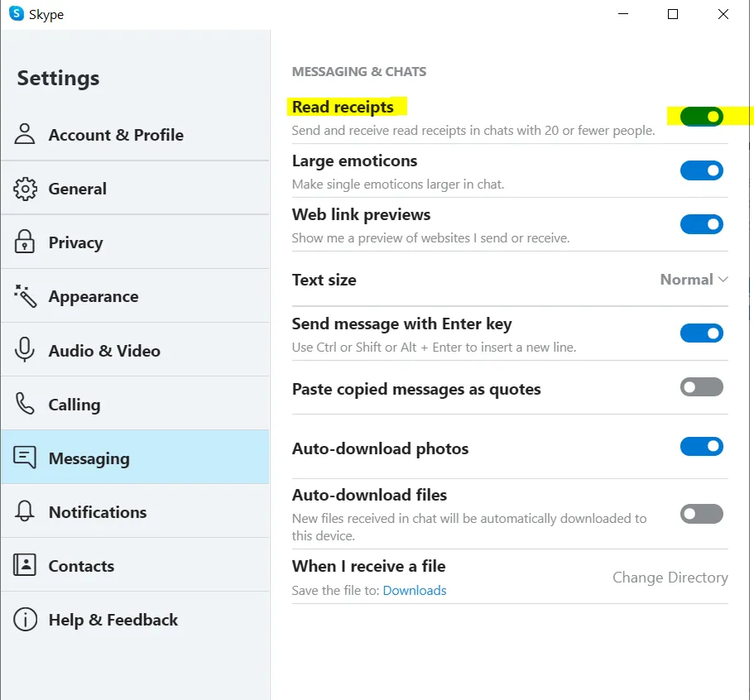Toggle Web link previews off

point(702,224)
